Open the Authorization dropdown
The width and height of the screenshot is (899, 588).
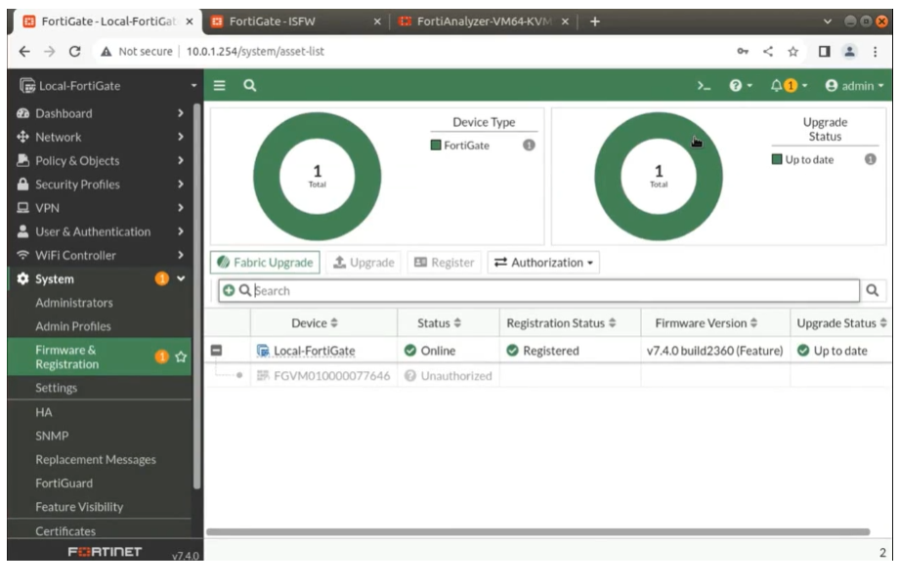543,263
